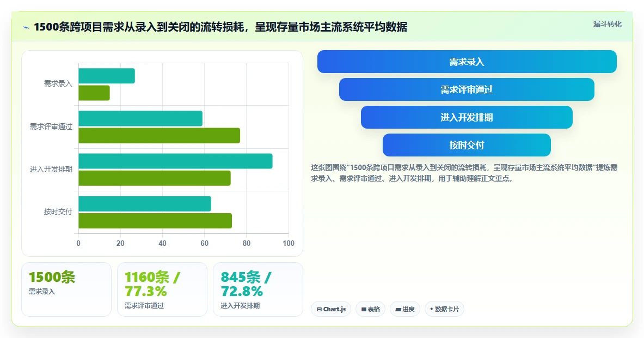
Task: Click the green bar for 需求录入
Action: pos(94,93)
